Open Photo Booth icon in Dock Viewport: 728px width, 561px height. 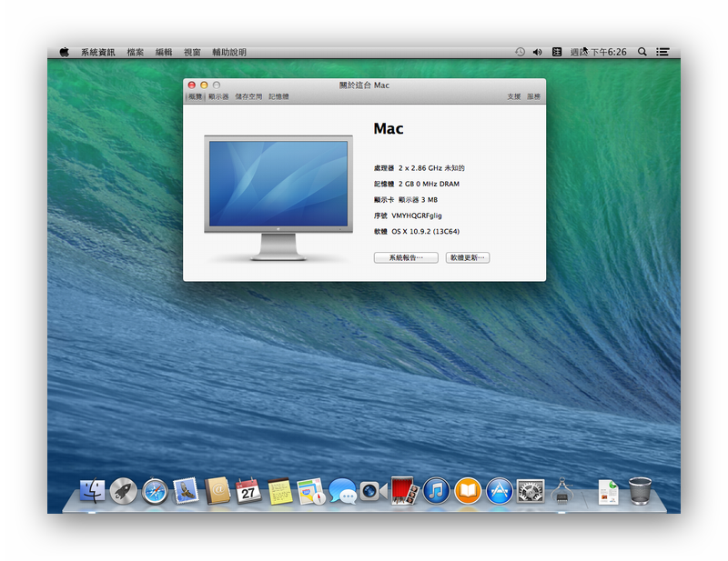point(405,491)
